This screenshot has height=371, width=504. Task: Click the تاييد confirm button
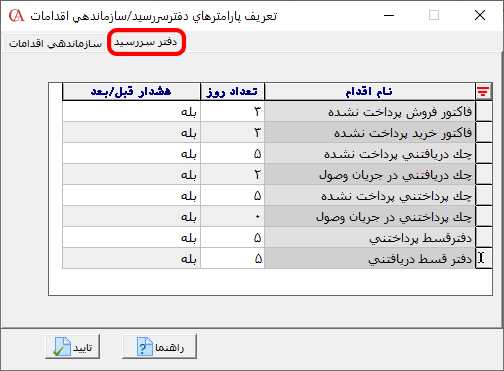[73, 347]
